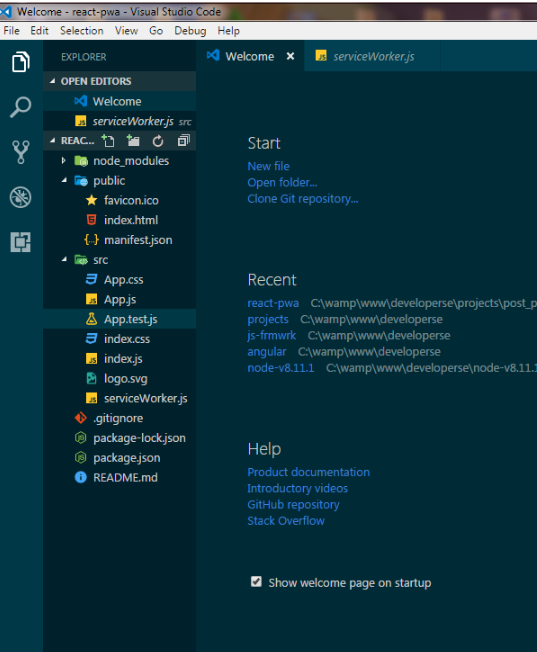
Task: Open the Extensions view icon
Action: (20, 242)
